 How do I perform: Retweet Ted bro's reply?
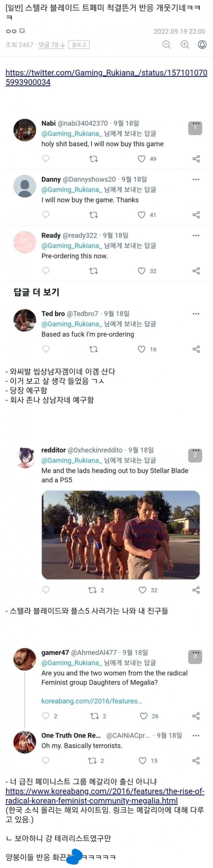93,349
